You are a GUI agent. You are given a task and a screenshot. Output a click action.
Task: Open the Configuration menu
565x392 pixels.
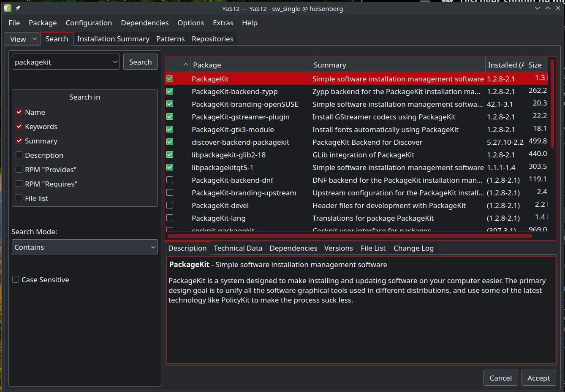[x=89, y=23]
